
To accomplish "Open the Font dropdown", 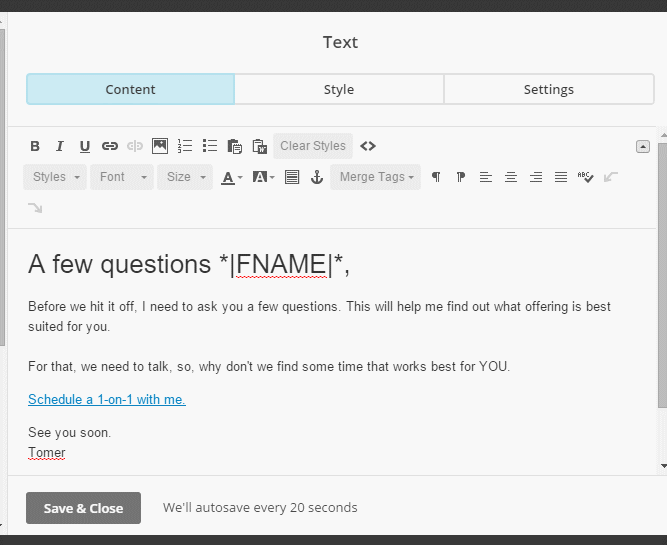I will tap(122, 177).
